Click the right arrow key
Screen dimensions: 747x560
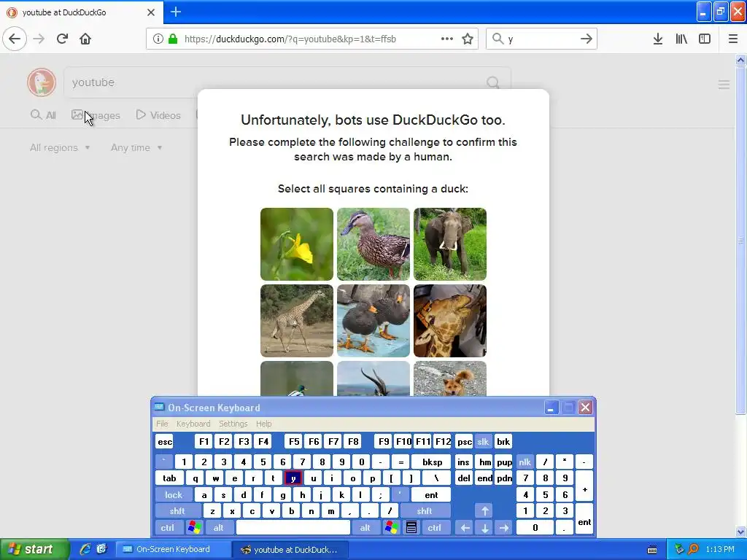[x=503, y=528]
